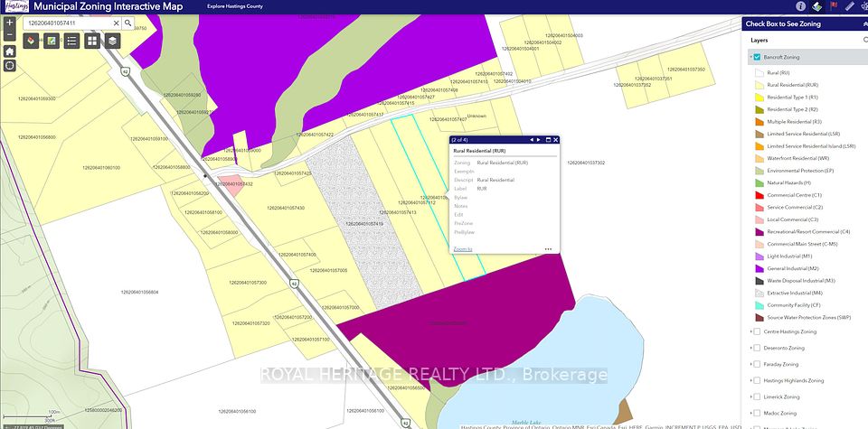Enable Faraday Zoning checkbox

(x=757, y=364)
